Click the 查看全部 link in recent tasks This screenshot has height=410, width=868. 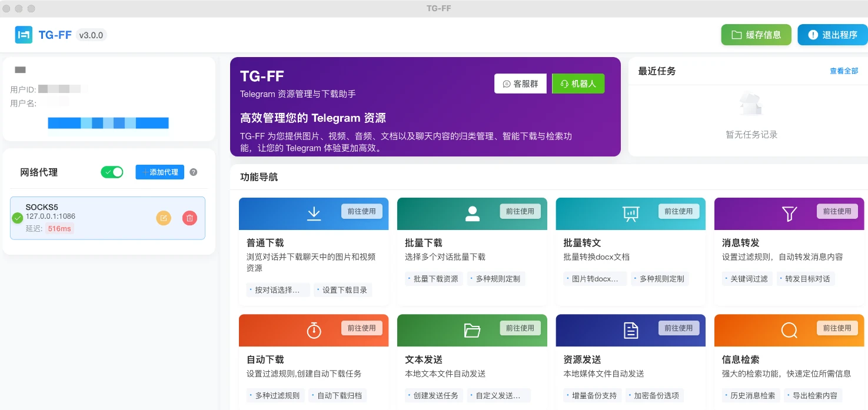pyautogui.click(x=844, y=71)
